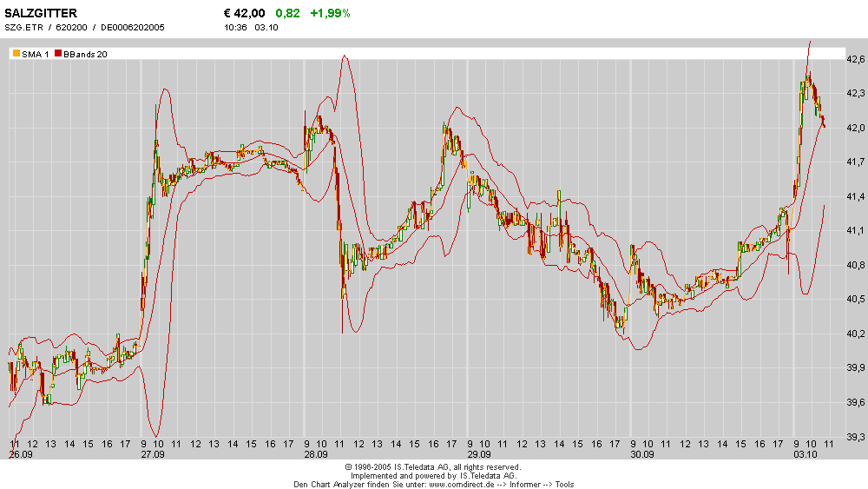Click the red BBands 20 legend swatch

[x=58, y=54]
